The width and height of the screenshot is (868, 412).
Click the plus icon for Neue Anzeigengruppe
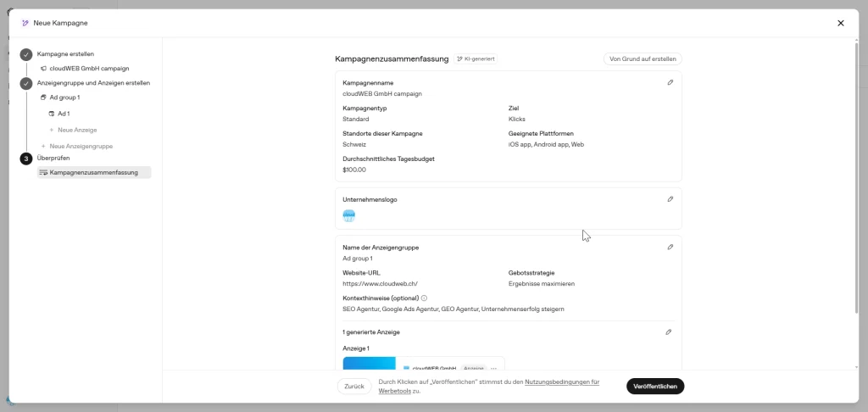[x=43, y=146]
